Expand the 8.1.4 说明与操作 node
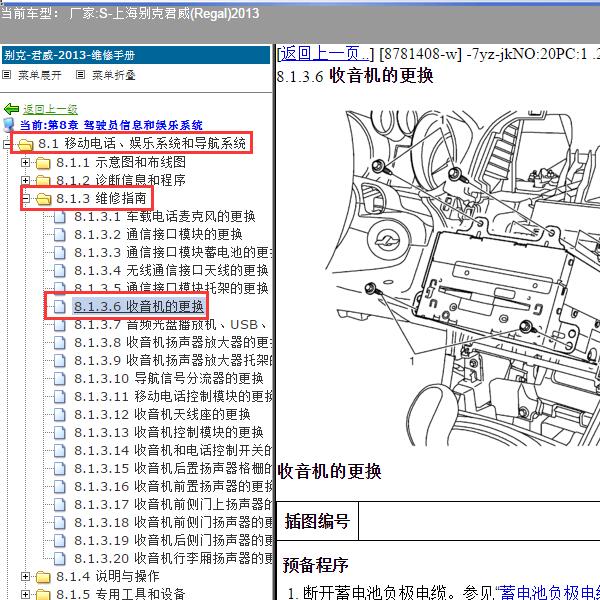The width and height of the screenshot is (600, 600). [25, 576]
